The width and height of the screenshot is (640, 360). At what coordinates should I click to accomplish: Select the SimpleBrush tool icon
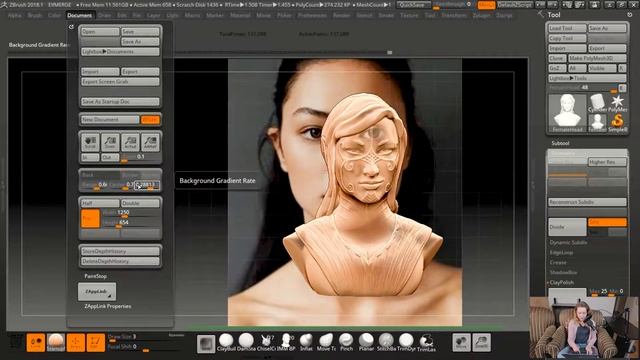coord(618,123)
